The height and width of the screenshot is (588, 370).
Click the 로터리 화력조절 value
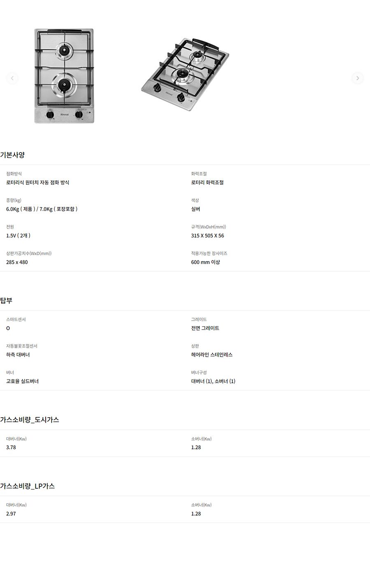pos(207,182)
